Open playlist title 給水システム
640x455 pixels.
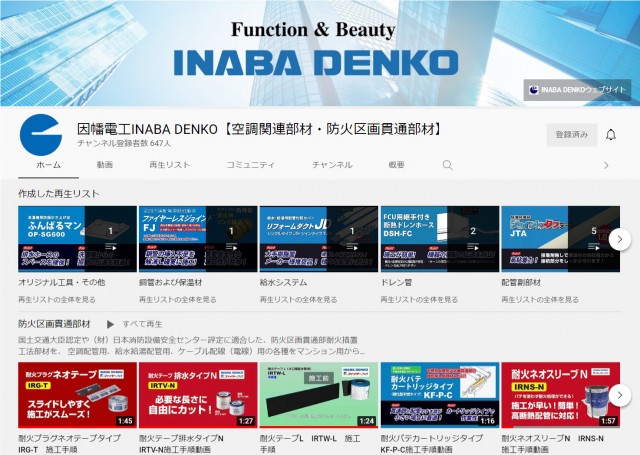[283, 282]
